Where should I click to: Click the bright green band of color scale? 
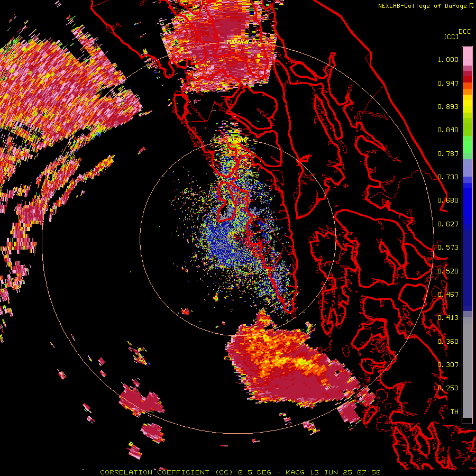[x=467, y=144]
